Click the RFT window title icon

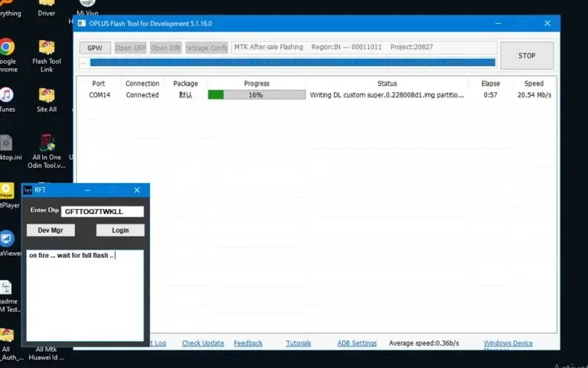[28, 190]
